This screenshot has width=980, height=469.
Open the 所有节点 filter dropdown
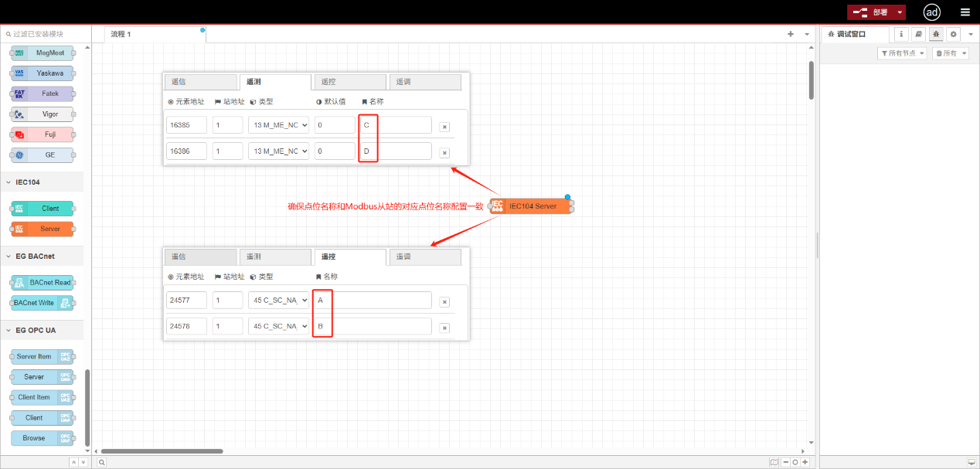902,53
